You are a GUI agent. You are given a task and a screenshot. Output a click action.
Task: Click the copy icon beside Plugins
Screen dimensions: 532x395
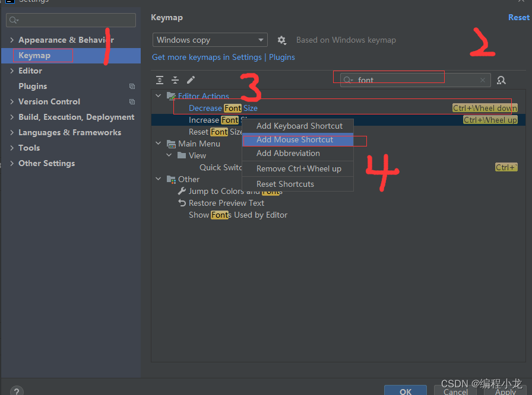tap(132, 87)
